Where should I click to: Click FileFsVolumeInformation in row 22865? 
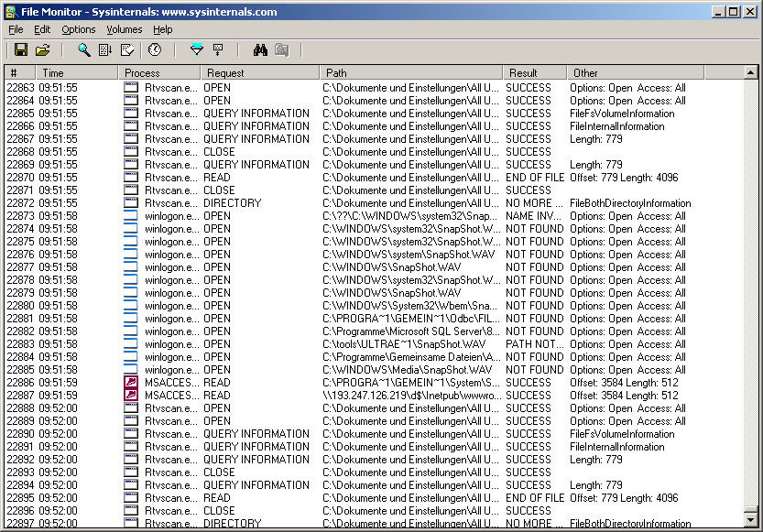(x=622, y=114)
